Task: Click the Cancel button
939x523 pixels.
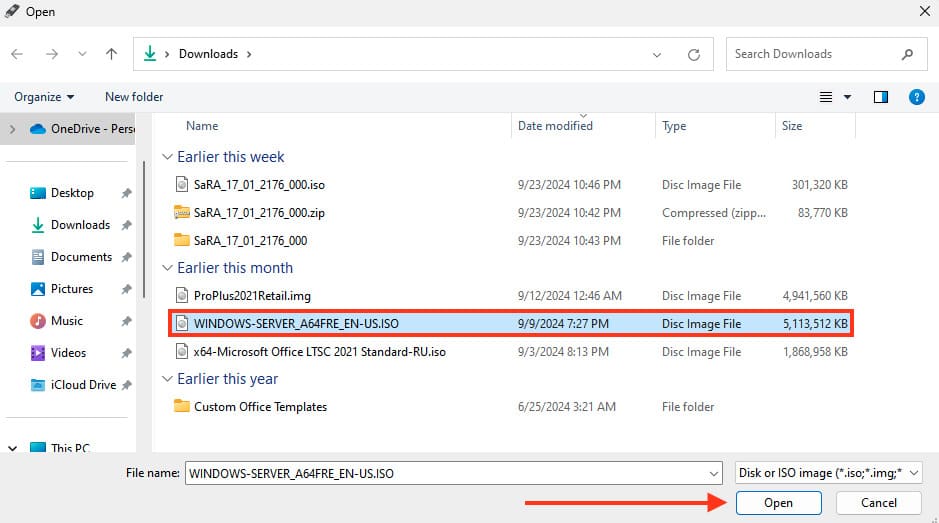Action: tap(878, 503)
